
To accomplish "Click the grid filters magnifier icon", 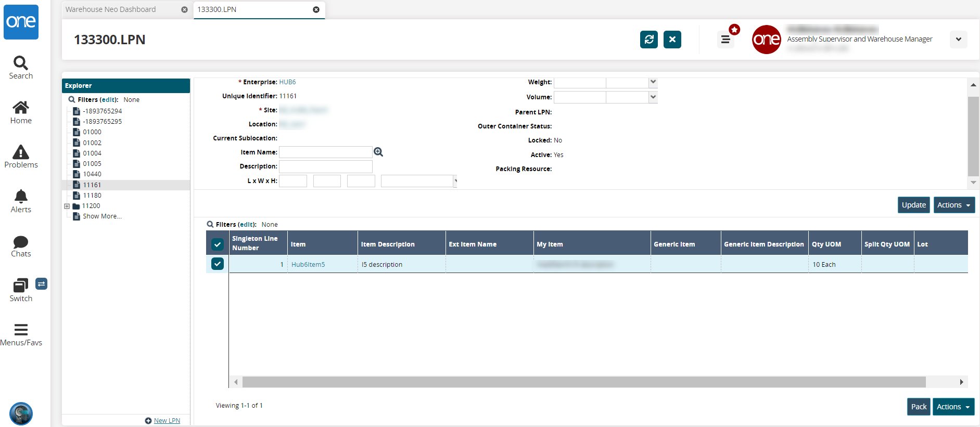I will (210, 224).
